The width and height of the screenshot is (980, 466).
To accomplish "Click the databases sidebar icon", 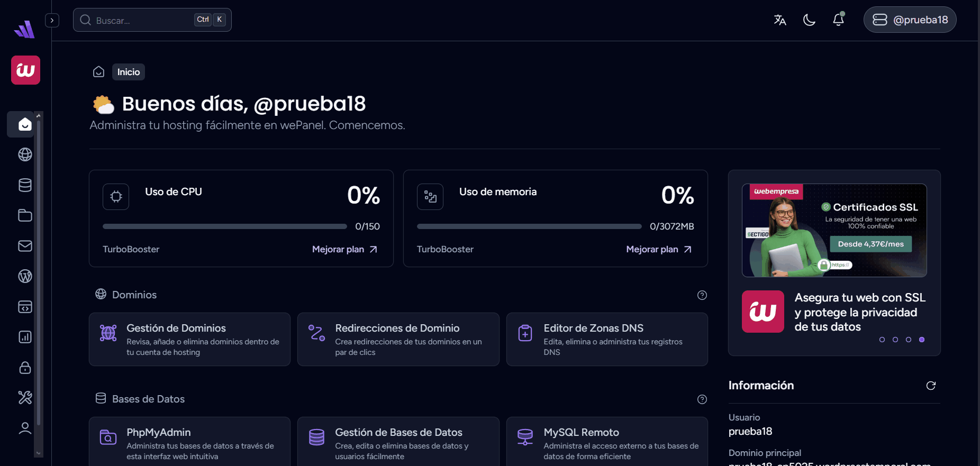I will (25, 185).
